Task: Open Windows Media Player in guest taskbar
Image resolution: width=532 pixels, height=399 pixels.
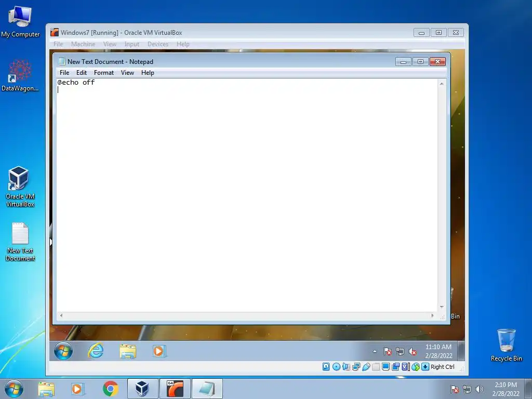Action: point(159,351)
